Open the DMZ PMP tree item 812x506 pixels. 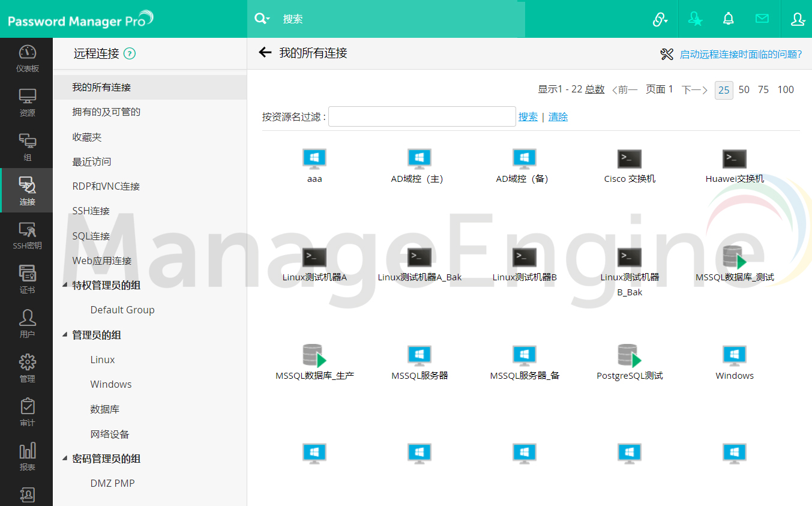click(113, 483)
